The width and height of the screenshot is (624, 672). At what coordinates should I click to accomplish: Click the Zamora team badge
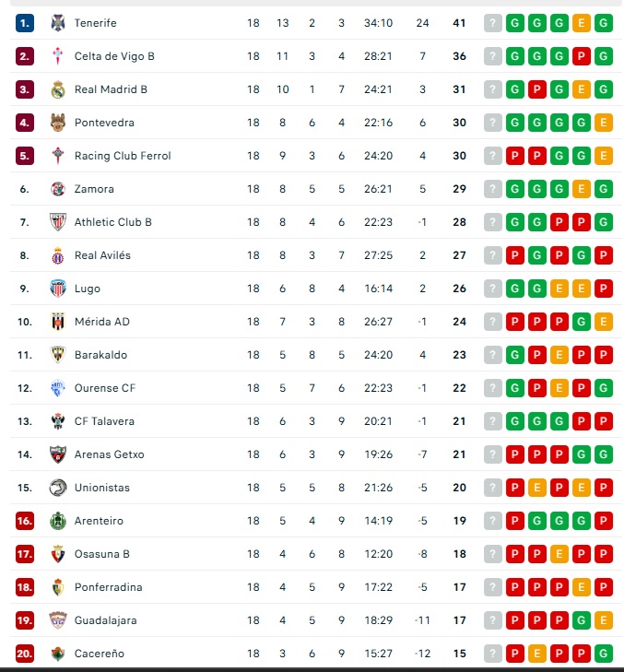[58, 189]
